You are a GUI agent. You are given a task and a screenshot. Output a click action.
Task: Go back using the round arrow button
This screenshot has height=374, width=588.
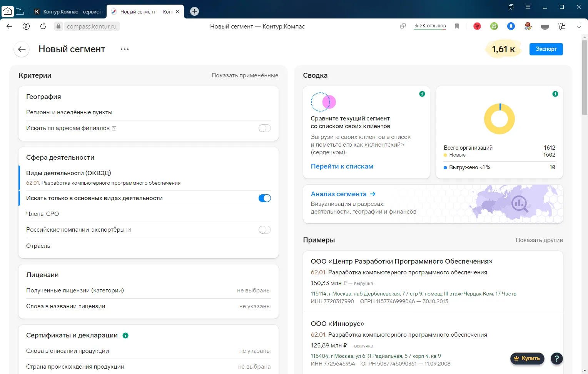click(22, 49)
